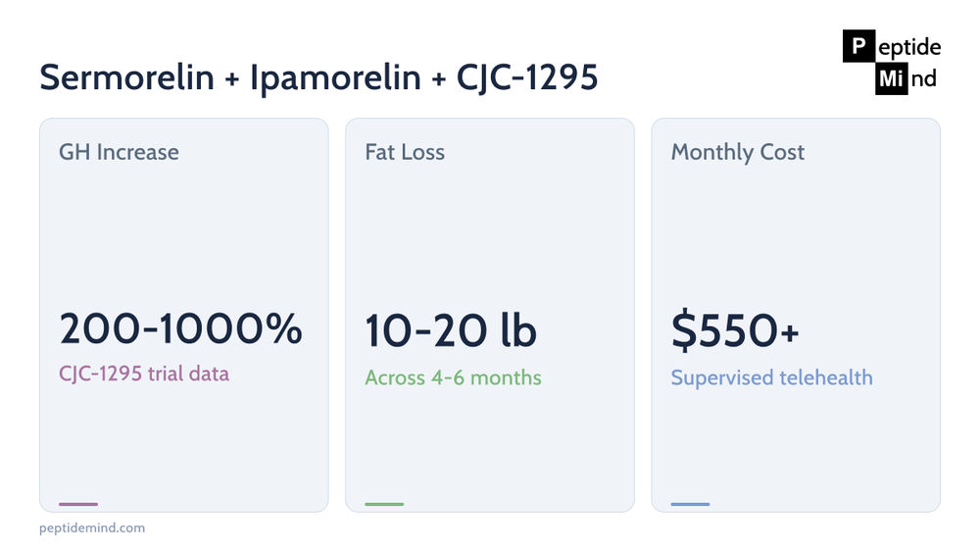Click the CJC-1295 trial data caption
The width and height of the screenshot is (980, 552).
(x=144, y=374)
